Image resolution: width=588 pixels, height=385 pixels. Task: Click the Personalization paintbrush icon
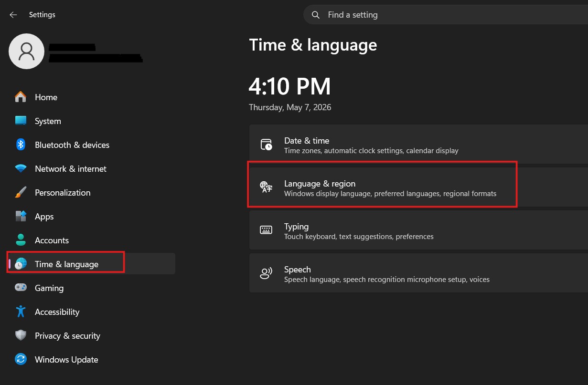(x=21, y=192)
